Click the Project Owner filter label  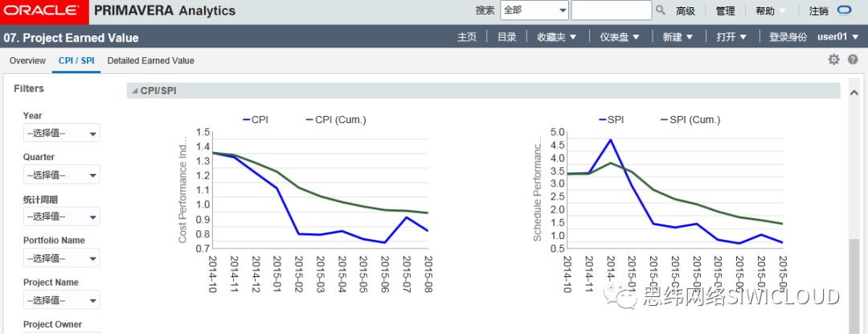[52, 324]
